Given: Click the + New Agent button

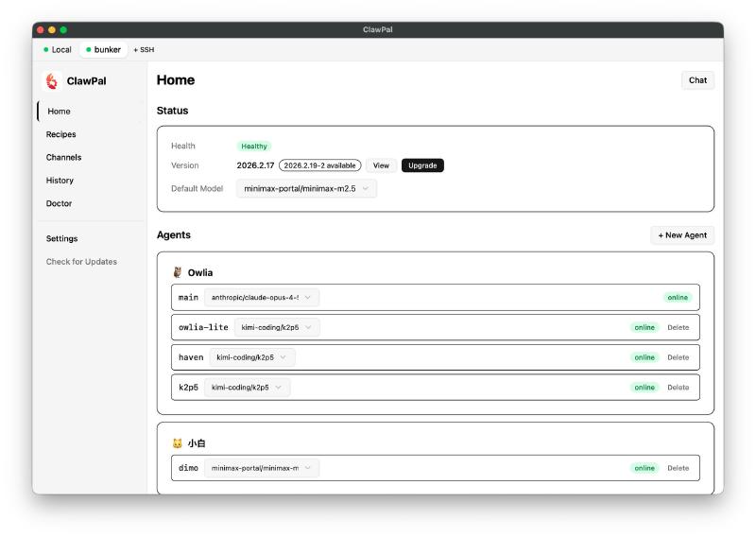Looking at the screenshot, I should tap(681, 235).
